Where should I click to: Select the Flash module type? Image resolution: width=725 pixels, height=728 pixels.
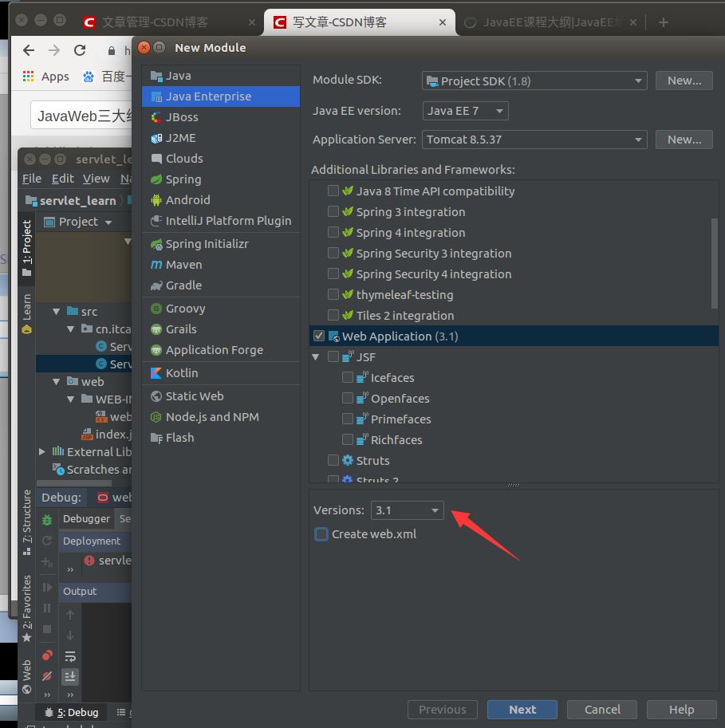221,437
